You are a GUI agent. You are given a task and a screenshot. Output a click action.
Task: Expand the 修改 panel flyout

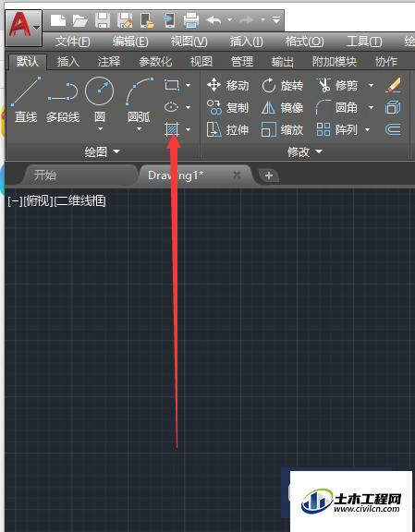(x=305, y=151)
